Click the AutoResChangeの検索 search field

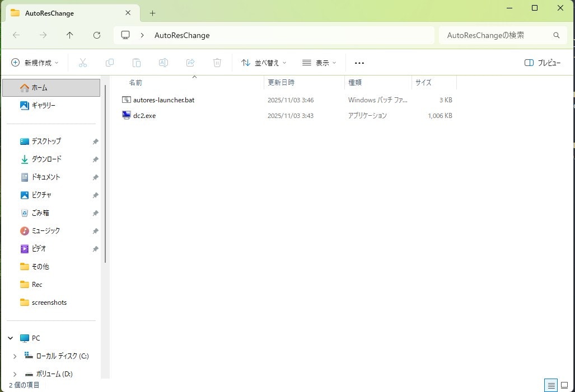pyautogui.click(x=503, y=35)
